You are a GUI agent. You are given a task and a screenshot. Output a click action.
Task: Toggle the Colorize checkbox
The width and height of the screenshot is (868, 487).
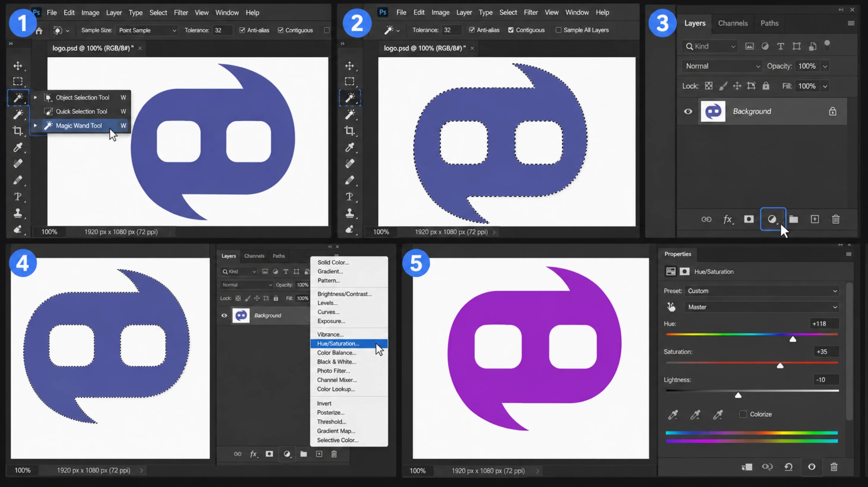[743, 414]
